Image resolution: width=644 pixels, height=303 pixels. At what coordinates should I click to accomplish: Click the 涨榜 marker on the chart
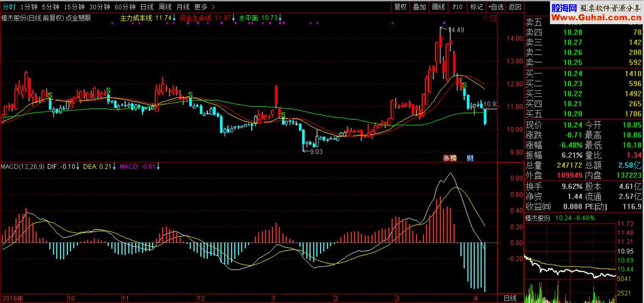(450, 158)
